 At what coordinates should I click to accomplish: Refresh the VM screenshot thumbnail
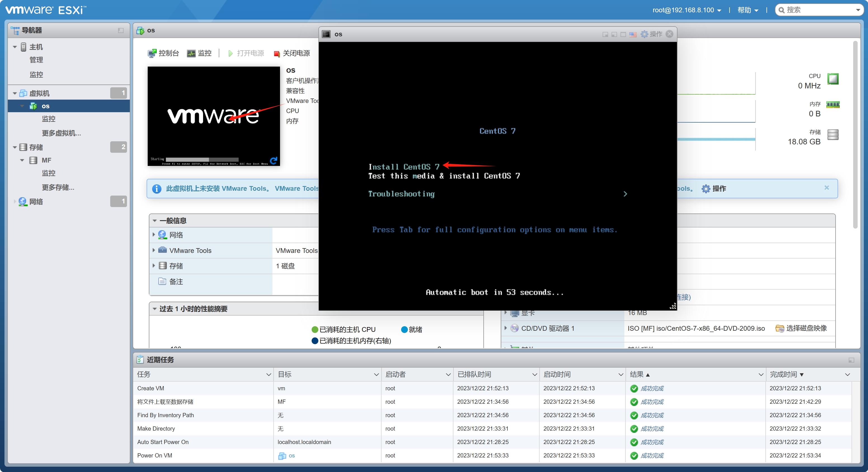[x=274, y=161]
